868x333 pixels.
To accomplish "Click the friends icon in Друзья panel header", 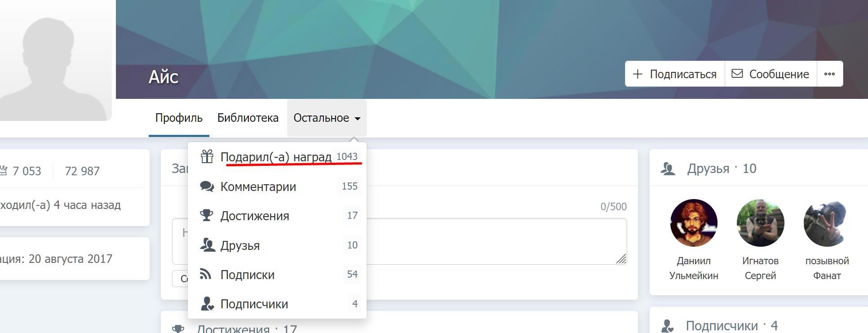I will [669, 169].
